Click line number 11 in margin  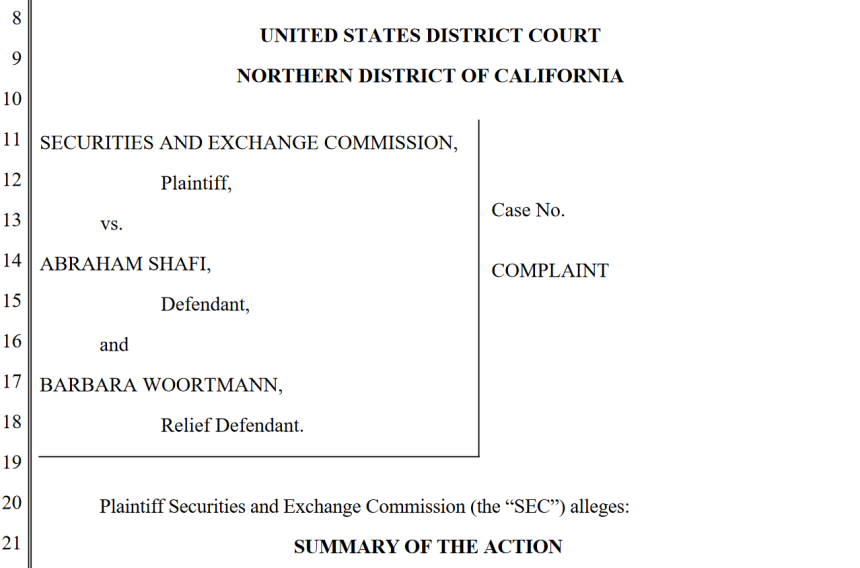[x=12, y=139]
